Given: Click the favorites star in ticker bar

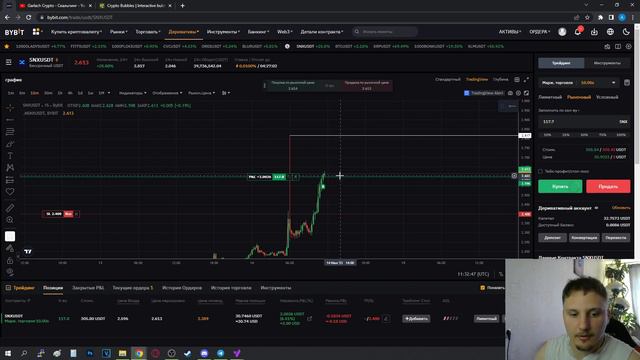Looking at the screenshot, I should [7, 46].
